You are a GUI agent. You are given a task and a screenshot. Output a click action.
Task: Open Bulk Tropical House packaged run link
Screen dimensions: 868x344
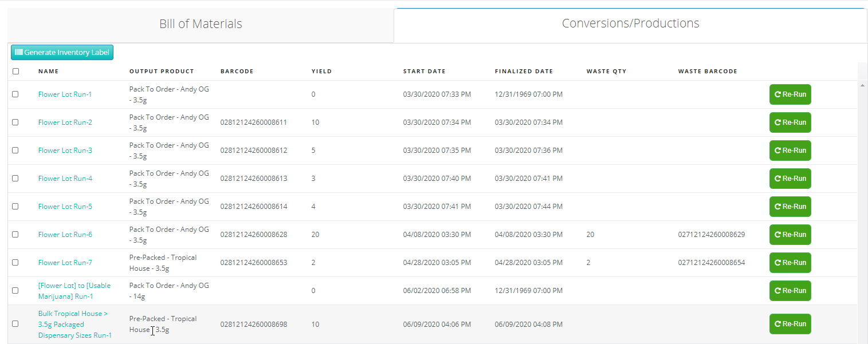click(74, 325)
